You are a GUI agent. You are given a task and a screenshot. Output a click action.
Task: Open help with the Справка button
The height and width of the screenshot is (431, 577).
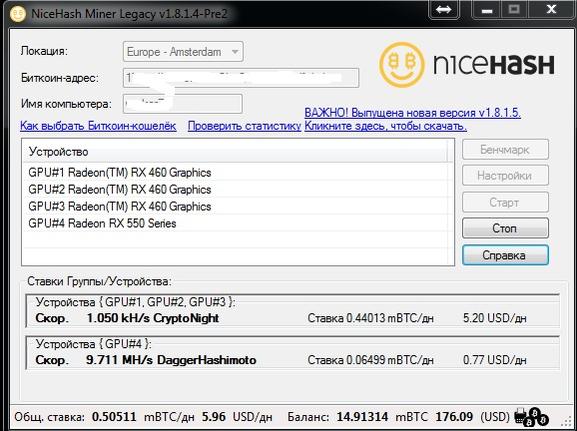coord(505,255)
